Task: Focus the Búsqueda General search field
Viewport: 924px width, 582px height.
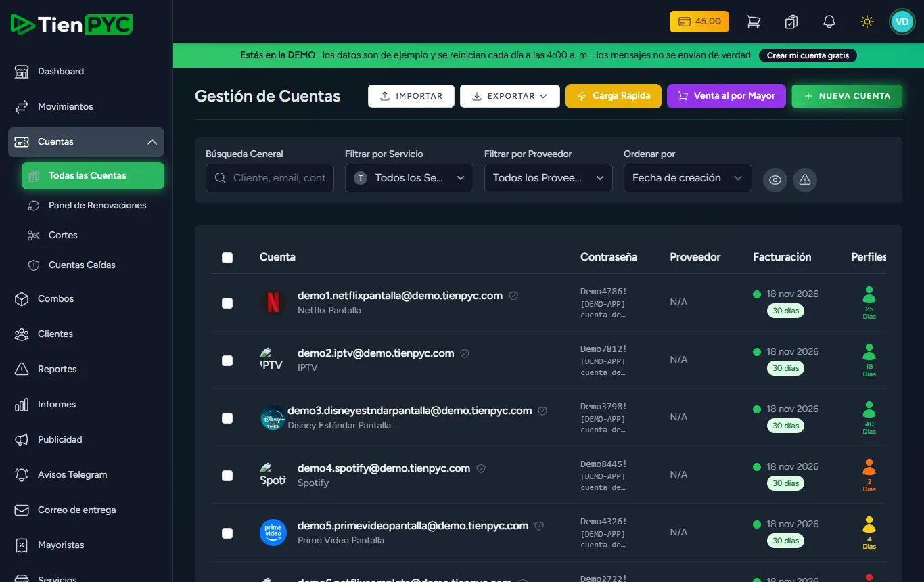Action: pos(270,178)
